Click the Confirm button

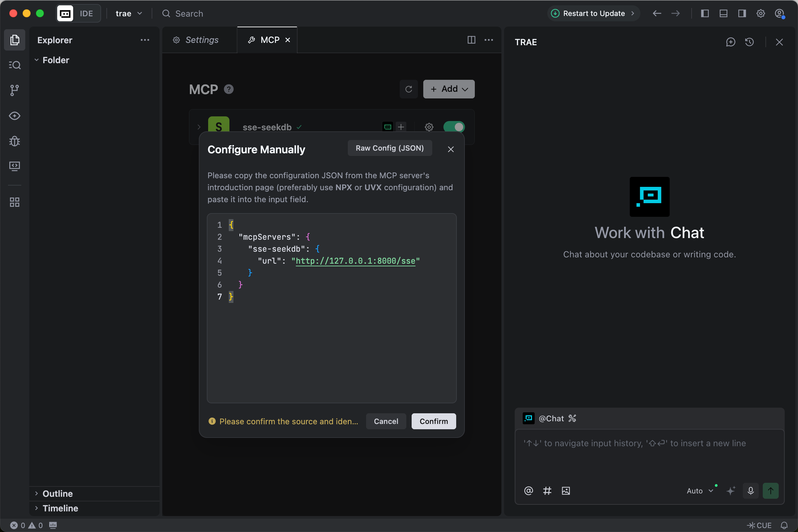(433, 421)
